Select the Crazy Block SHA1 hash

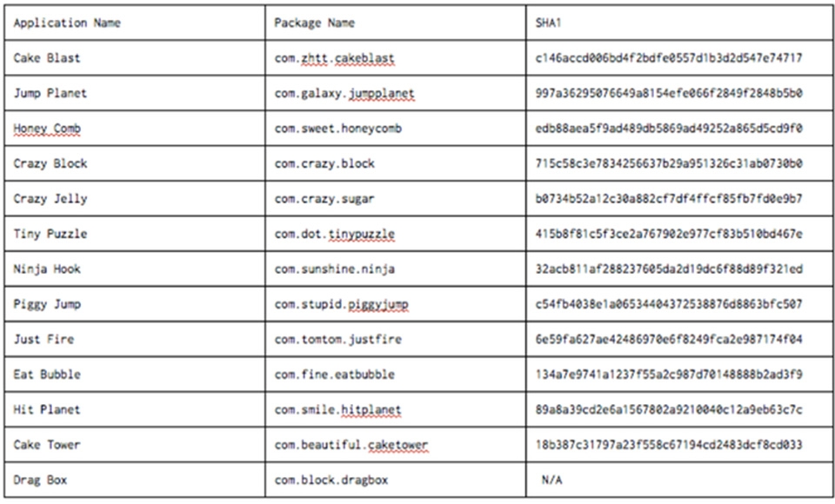(x=669, y=163)
